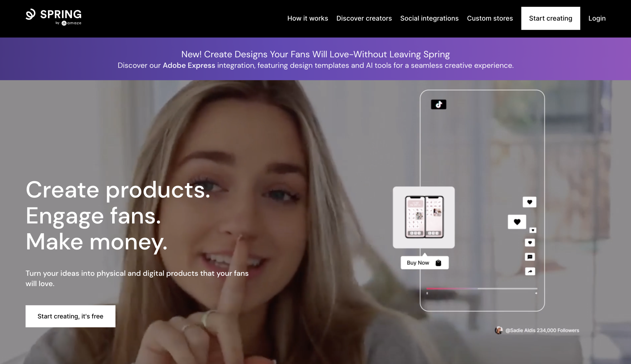Click the volume icon under progress bar
The width and height of the screenshot is (631, 364).
tap(536, 293)
